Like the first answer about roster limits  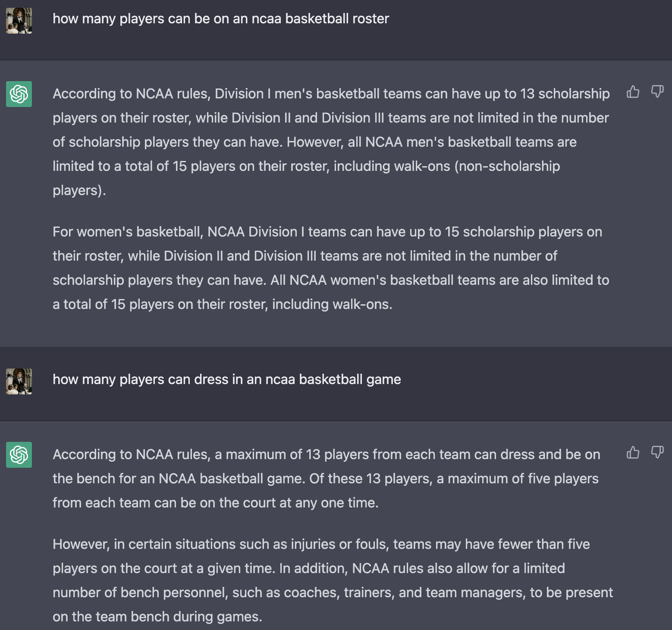(x=633, y=92)
